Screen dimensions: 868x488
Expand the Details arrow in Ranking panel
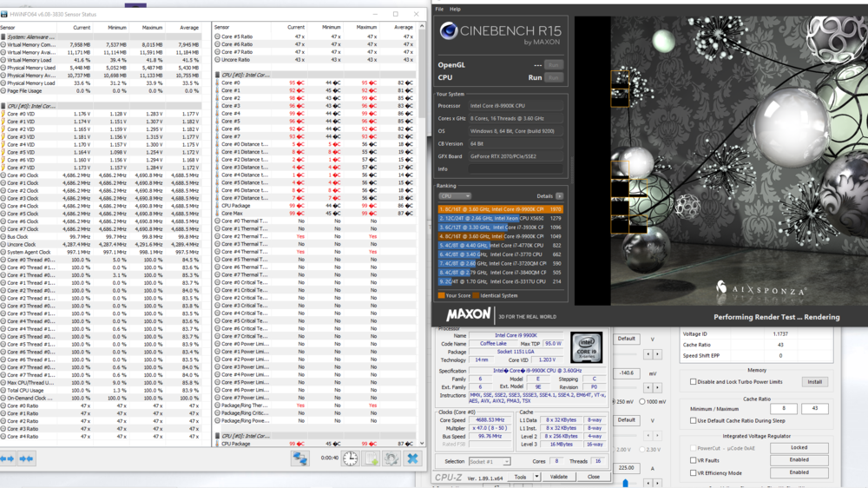coord(559,196)
